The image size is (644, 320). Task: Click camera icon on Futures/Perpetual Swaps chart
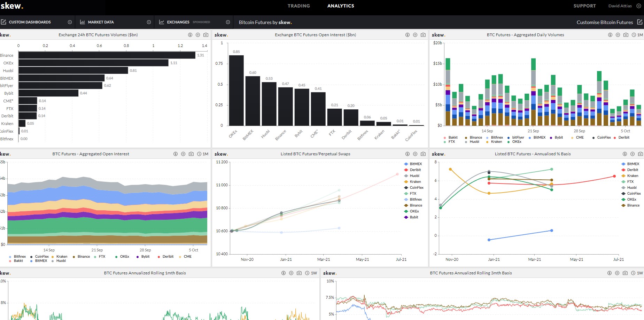(423, 154)
